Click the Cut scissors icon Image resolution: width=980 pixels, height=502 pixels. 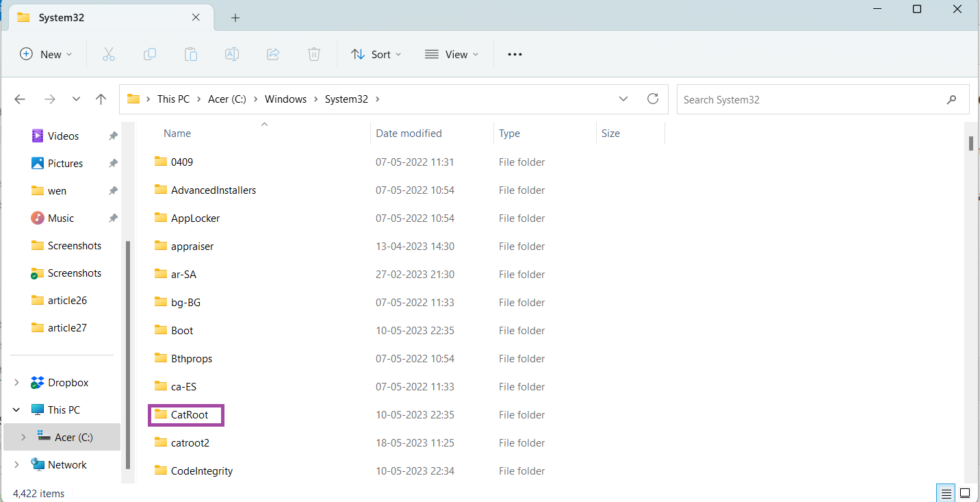point(108,54)
